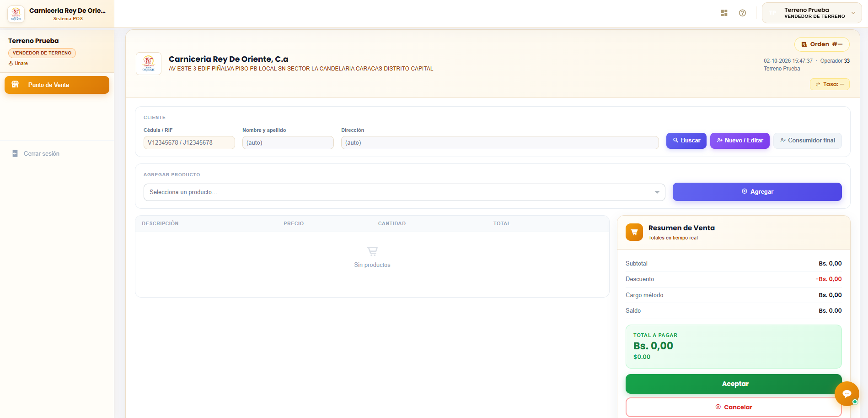The image size is (868, 418).
Task: Click the store icon on Punto de Venta
Action: 15,84
